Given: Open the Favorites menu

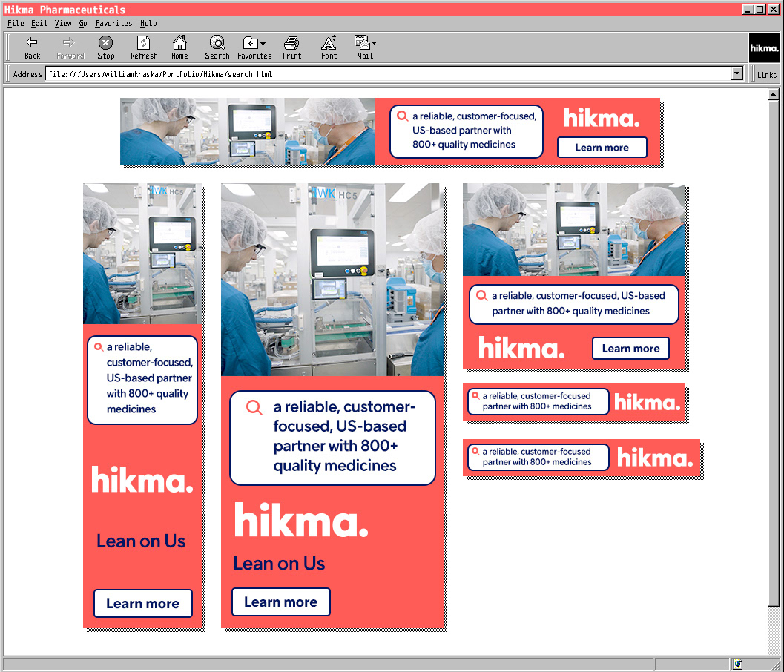Looking at the screenshot, I should 113,24.
